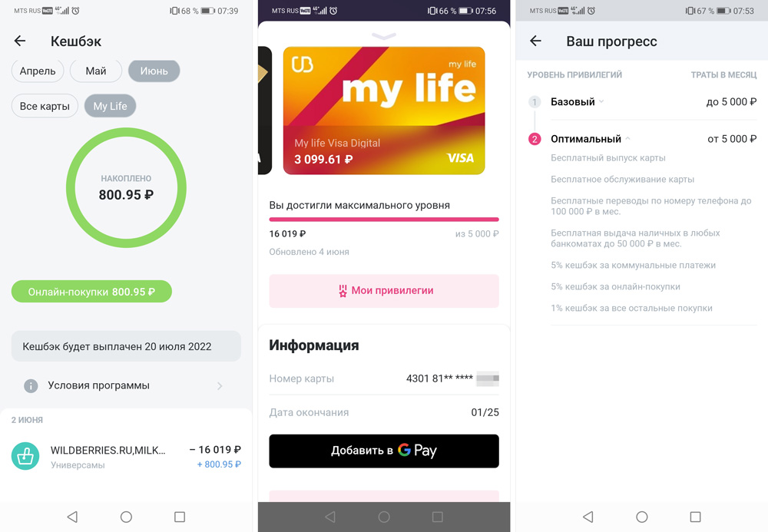Tap recent apps square in Ваш прогресс screen
768x532 pixels.
pyautogui.click(x=695, y=517)
